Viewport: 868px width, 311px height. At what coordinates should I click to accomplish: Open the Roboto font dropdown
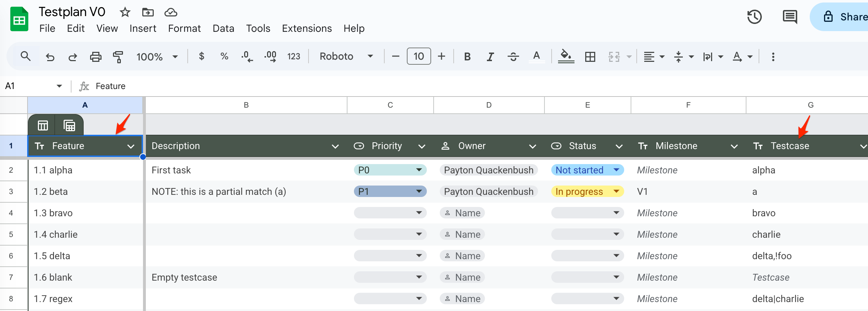pyautogui.click(x=346, y=56)
